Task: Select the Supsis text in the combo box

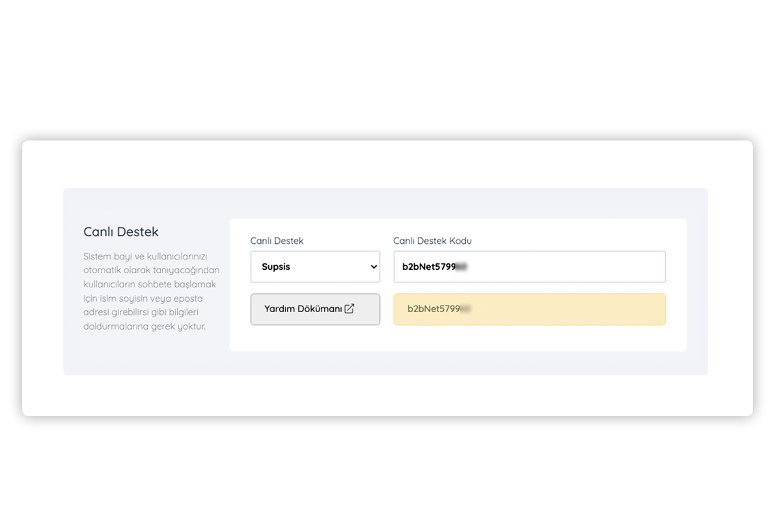Action: (x=276, y=267)
